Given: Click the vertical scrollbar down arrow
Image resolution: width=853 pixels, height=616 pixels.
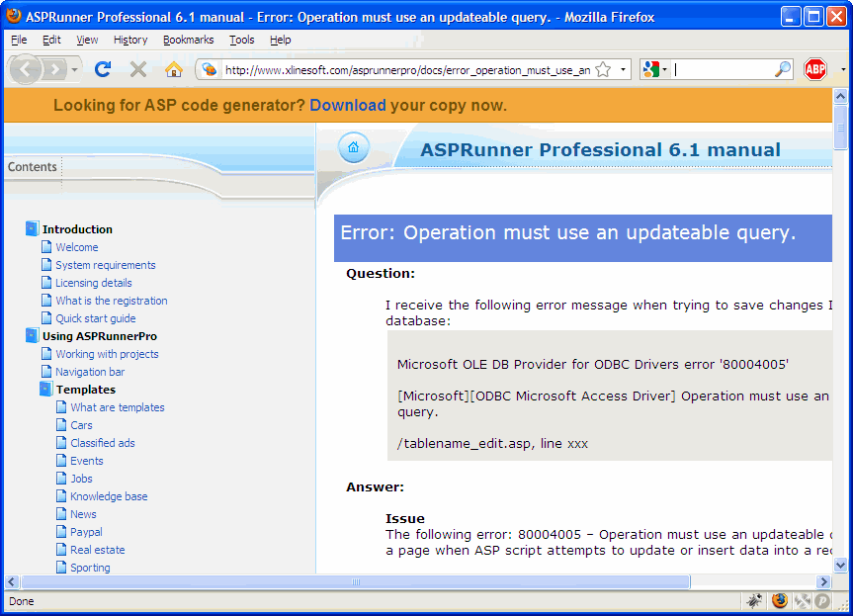Looking at the screenshot, I should (840, 565).
